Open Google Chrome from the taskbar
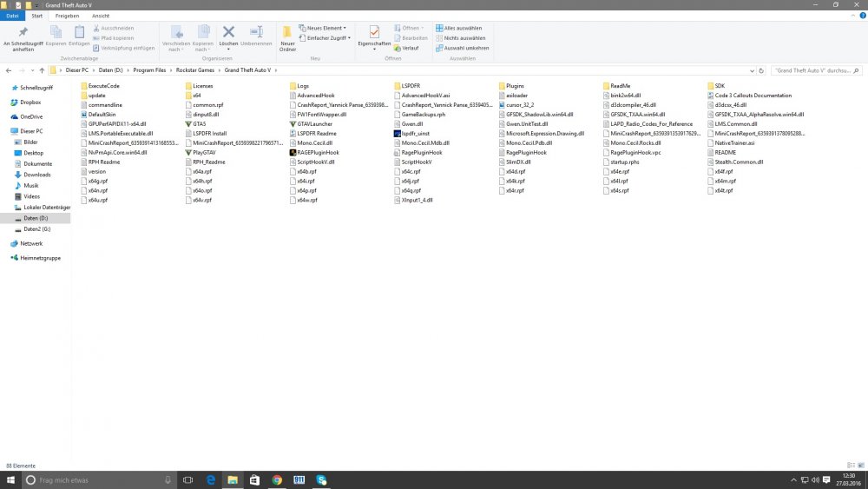Viewport: 868px width, 489px height. (x=277, y=479)
